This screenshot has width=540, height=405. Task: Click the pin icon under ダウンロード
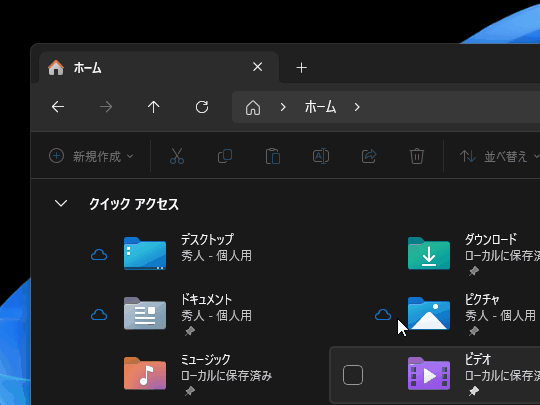[474, 271]
